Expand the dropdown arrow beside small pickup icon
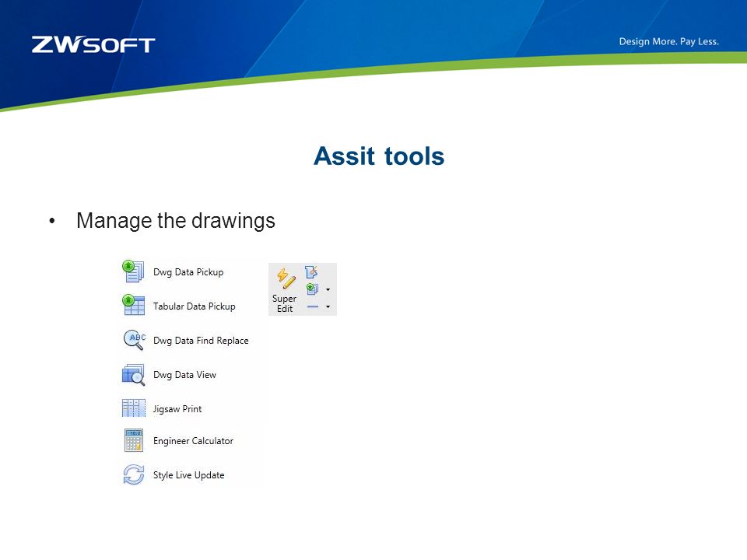 (328, 289)
